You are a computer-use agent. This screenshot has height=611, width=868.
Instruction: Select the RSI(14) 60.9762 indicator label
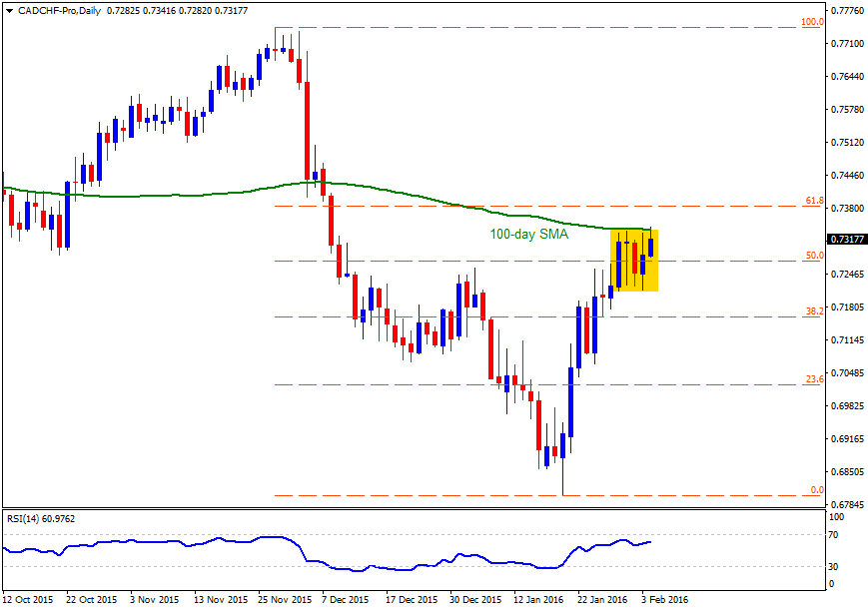coord(41,518)
